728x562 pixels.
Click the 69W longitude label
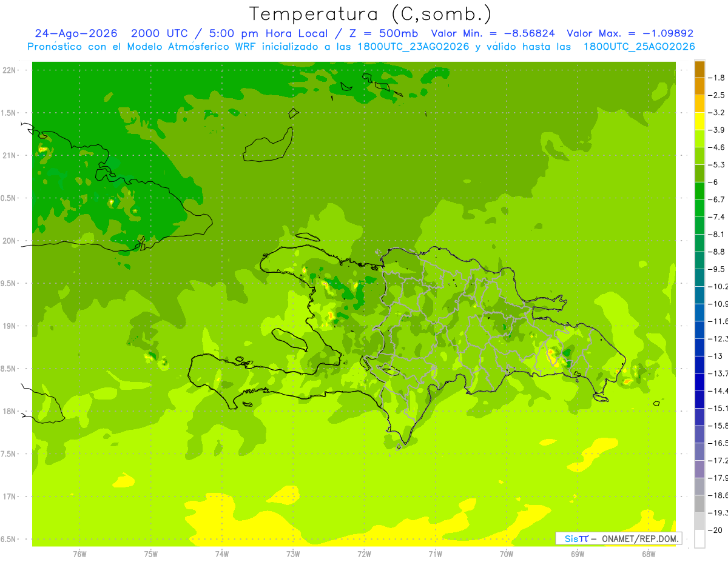coord(578,554)
